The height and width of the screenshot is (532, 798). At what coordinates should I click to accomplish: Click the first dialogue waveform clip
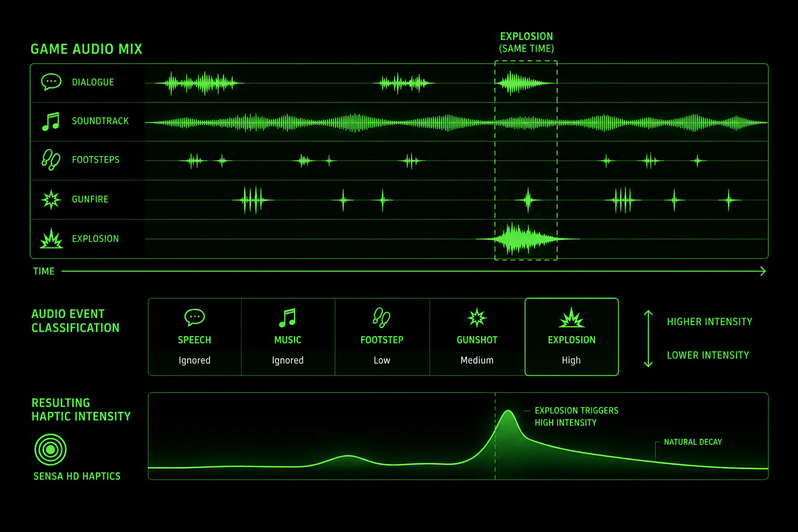[199, 83]
